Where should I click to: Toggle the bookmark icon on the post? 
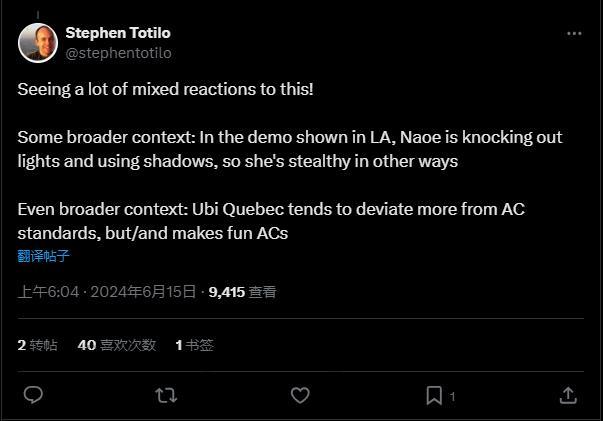point(434,395)
